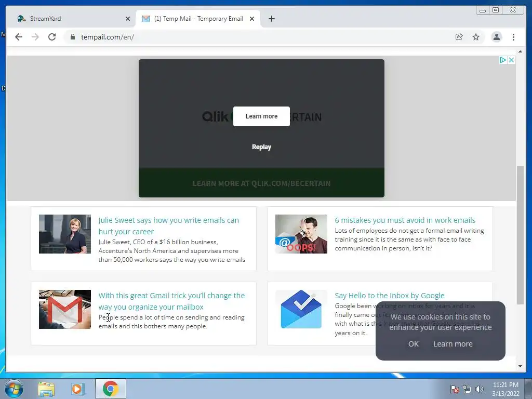Click the page scrollbar up arrow
Viewport: 532px width, 399px height.
click(x=520, y=52)
